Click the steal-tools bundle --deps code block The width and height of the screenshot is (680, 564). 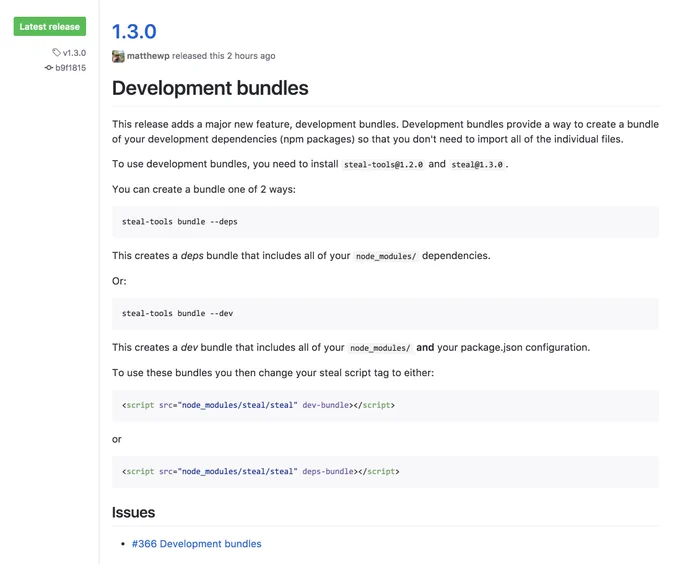click(385, 222)
